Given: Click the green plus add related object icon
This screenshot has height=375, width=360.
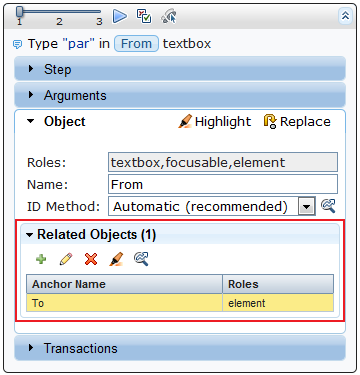Looking at the screenshot, I should (41, 259).
